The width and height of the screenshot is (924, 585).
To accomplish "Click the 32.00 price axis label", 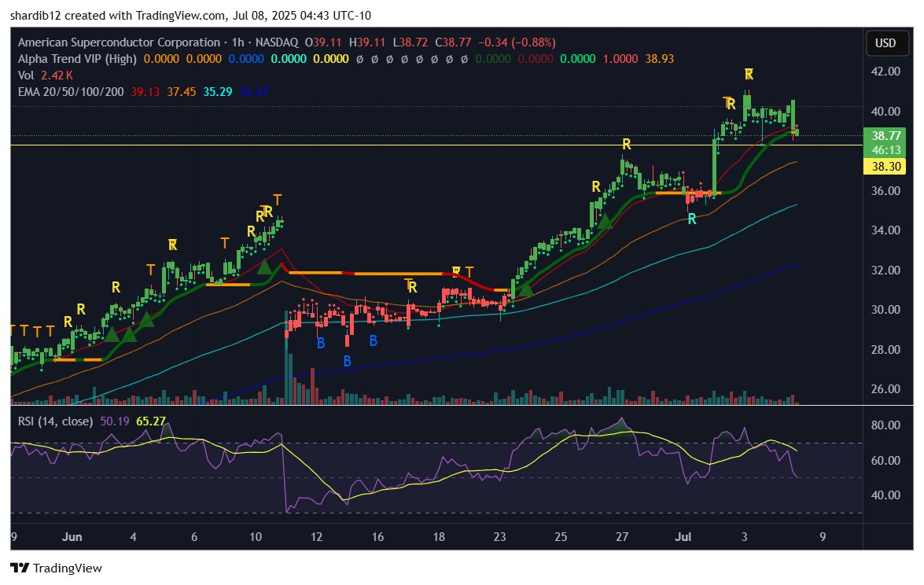I will click(885, 270).
